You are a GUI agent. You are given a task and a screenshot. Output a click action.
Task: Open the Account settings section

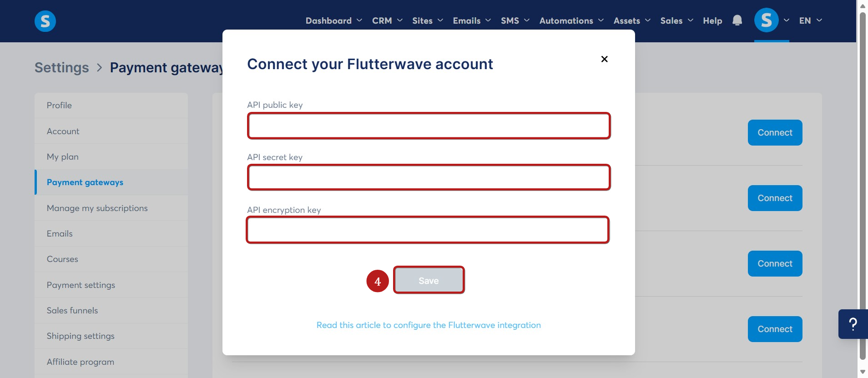111,131
